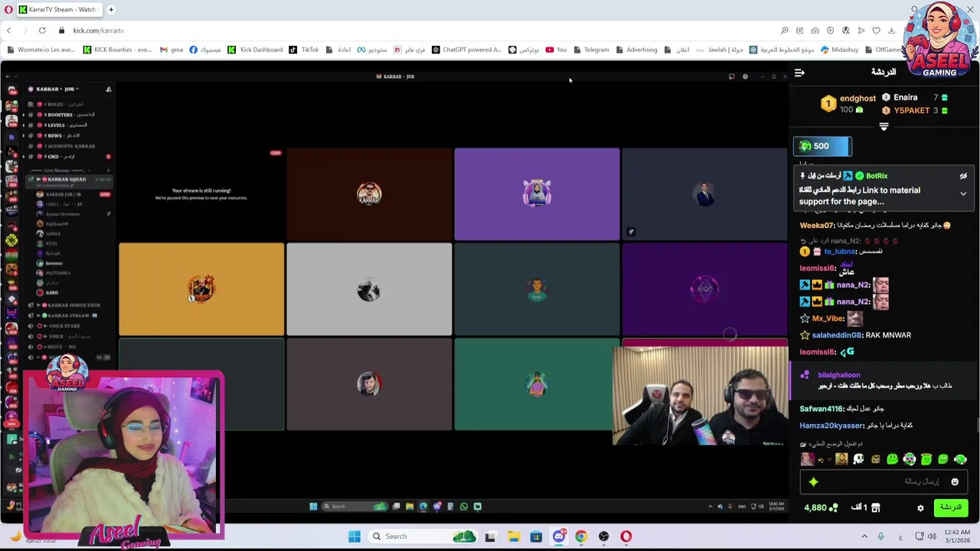This screenshot has height=551, width=980.
Task: Open Opera from the taskbar
Action: pyautogui.click(x=626, y=536)
